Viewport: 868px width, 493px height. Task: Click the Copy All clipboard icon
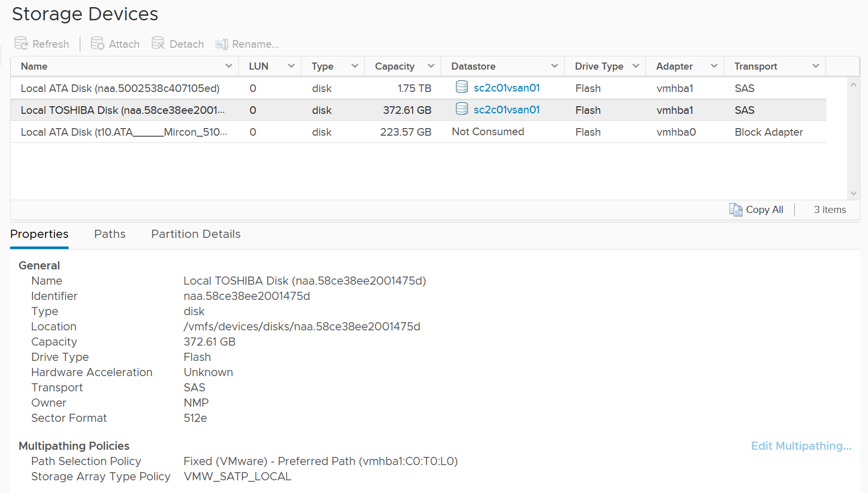(x=735, y=209)
